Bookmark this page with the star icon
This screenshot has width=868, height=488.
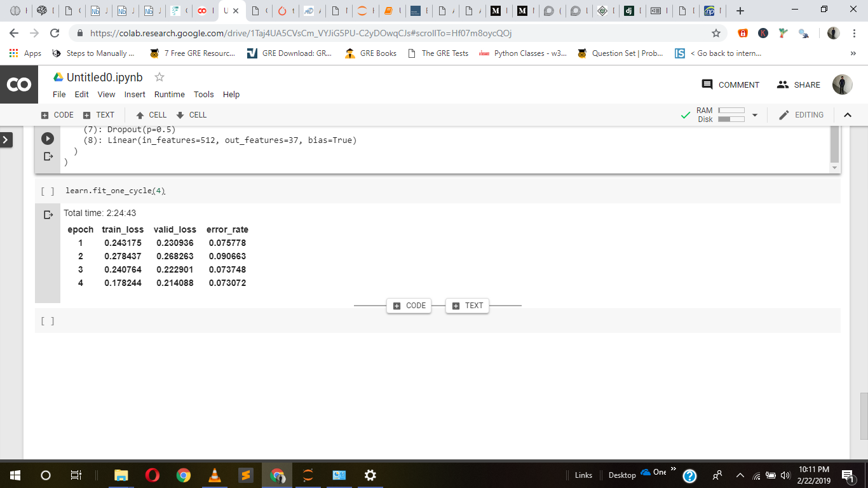point(716,33)
